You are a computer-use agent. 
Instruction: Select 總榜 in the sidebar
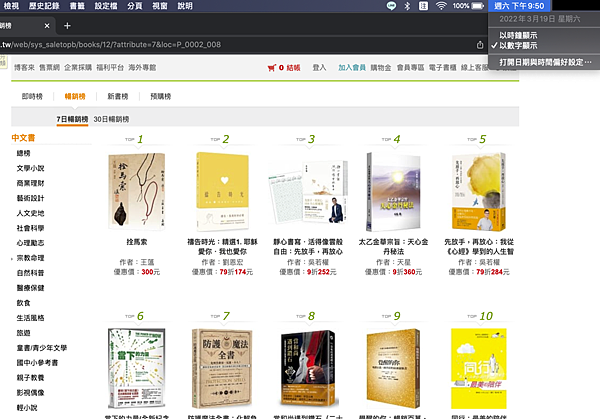(x=23, y=153)
